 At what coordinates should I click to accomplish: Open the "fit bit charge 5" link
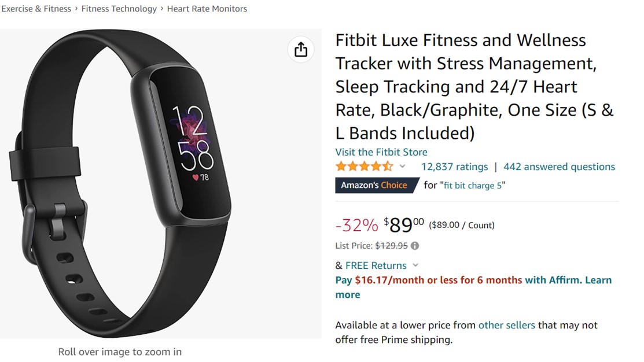pyautogui.click(x=473, y=186)
